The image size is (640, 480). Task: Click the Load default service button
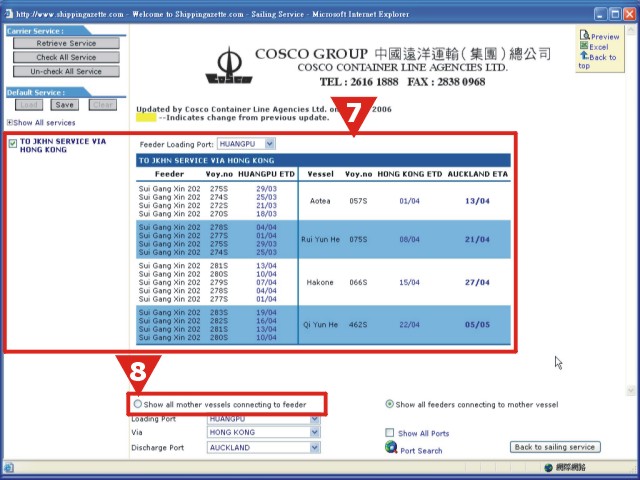(29, 105)
